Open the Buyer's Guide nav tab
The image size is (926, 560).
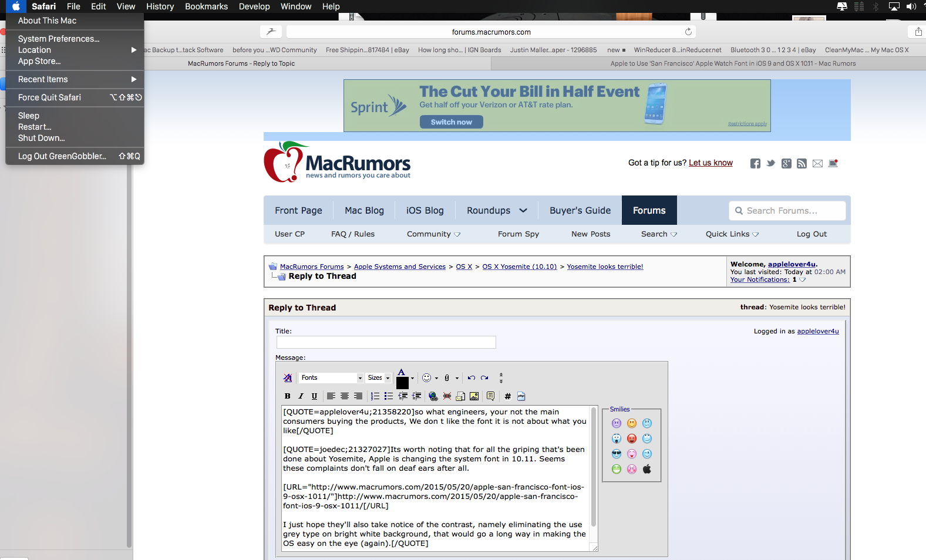[x=580, y=210]
